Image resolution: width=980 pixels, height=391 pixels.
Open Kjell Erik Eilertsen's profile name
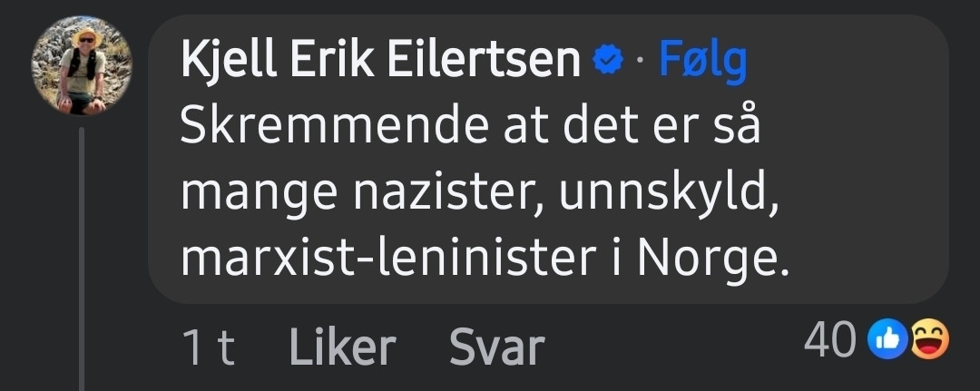click(x=380, y=62)
